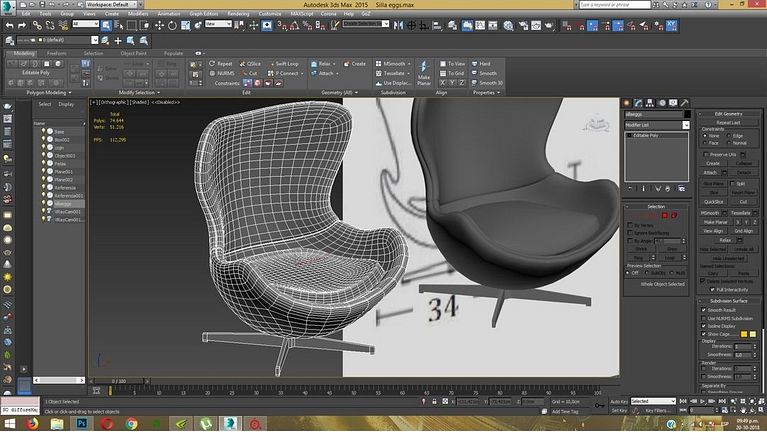The image size is (767, 445).
Task: Open Photoshop from the Windows taskbar
Action: point(80,423)
